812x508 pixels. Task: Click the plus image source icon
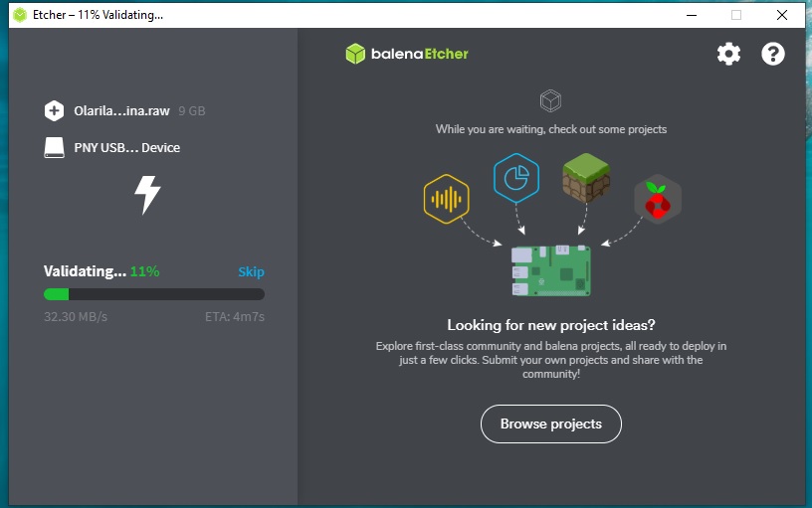[54, 110]
